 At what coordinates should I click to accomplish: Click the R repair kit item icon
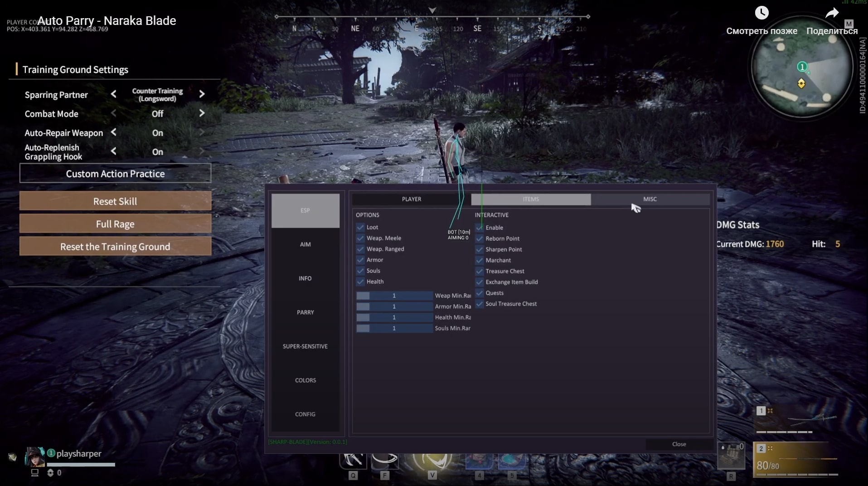[x=731, y=456]
